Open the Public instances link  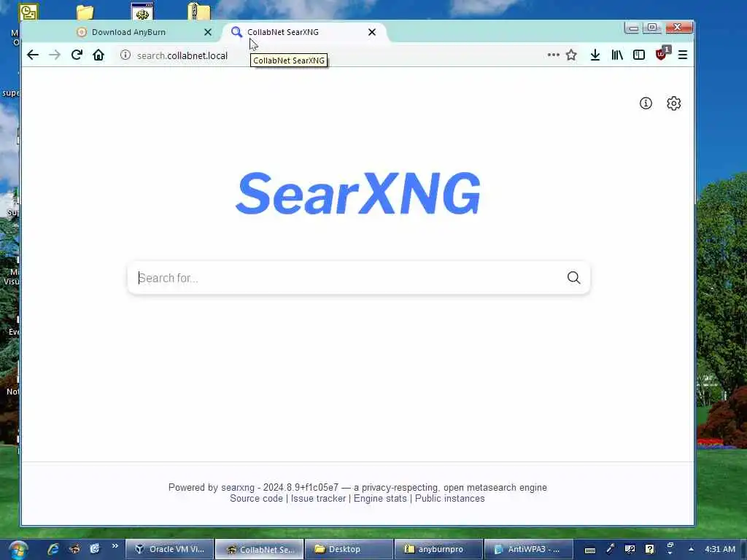[449, 499]
